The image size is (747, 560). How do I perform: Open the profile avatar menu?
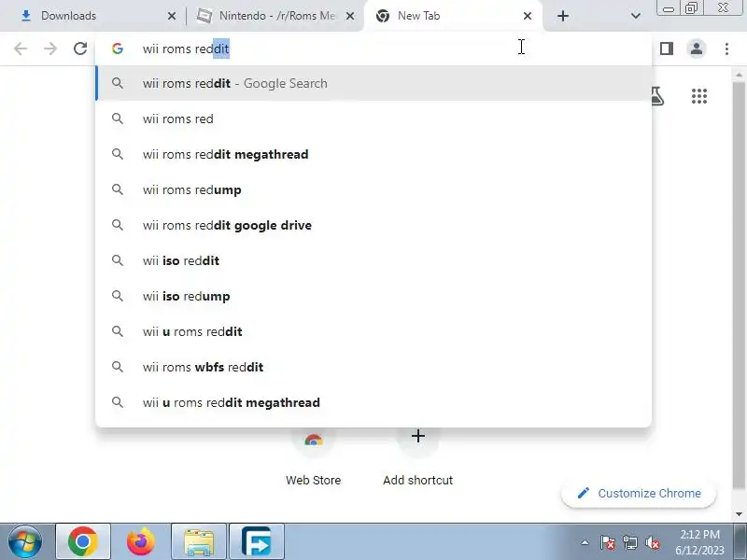tap(697, 49)
